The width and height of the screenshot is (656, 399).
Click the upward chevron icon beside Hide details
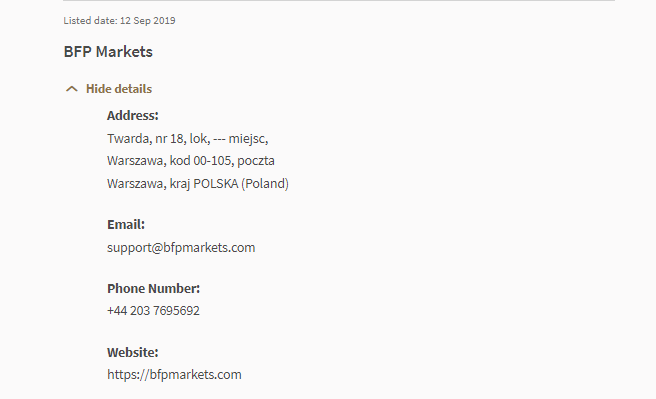pos(72,89)
